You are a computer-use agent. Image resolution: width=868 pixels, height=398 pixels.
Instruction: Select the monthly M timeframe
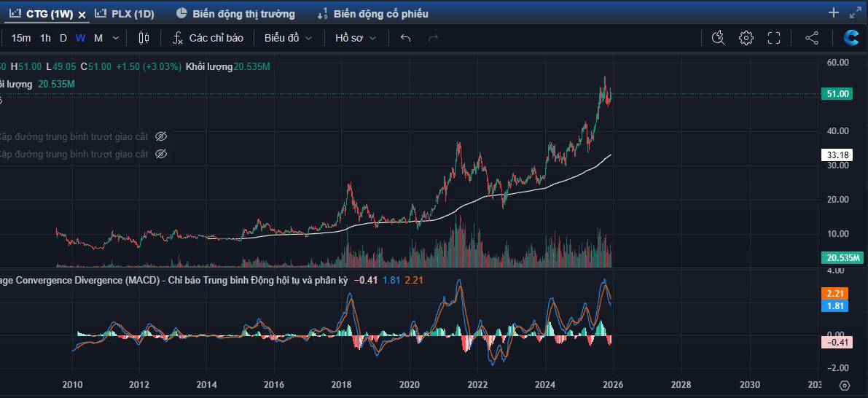(x=98, y=38)
